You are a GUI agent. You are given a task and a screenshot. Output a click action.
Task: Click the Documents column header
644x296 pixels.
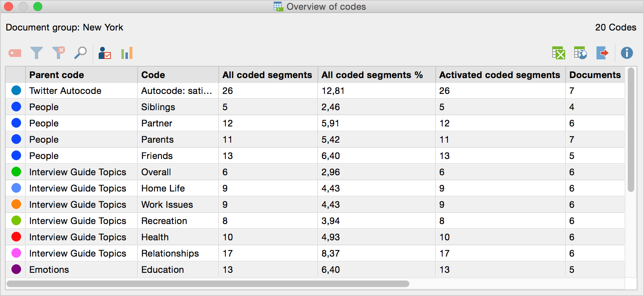click(594, 75)
